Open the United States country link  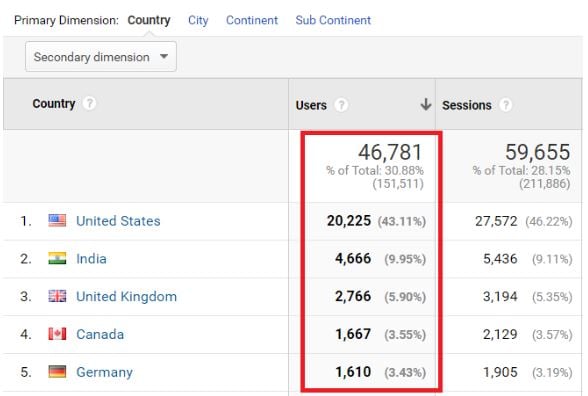tap(118, 221)
